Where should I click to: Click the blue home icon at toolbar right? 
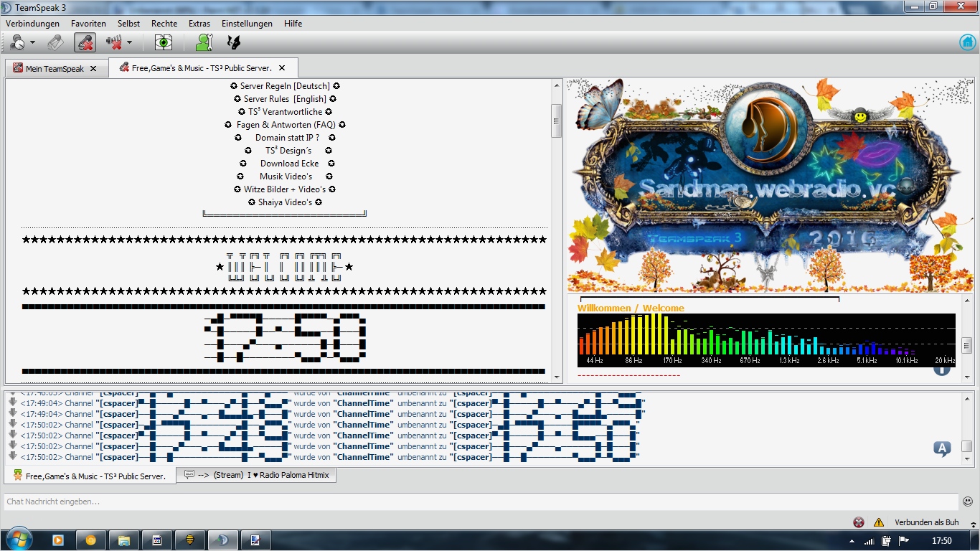pos(967,42)
